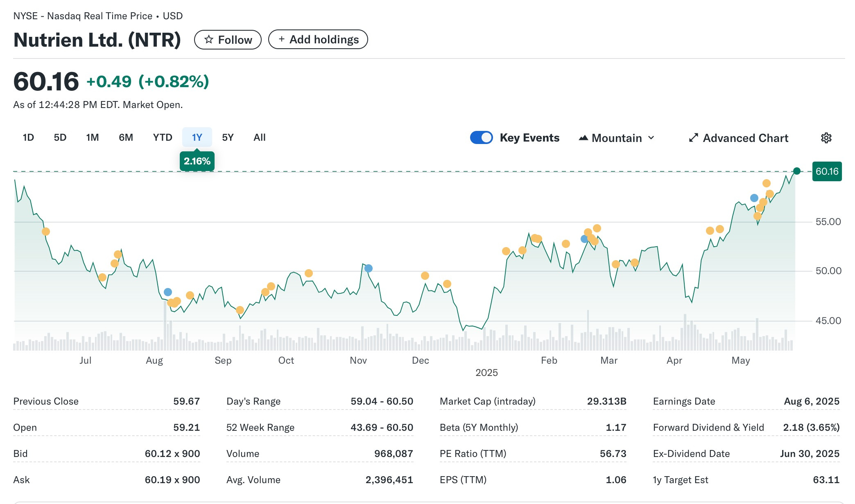The height and width of the screenshot is (504, 855).
Task: Click the Add holdings button
Action: 318,40
